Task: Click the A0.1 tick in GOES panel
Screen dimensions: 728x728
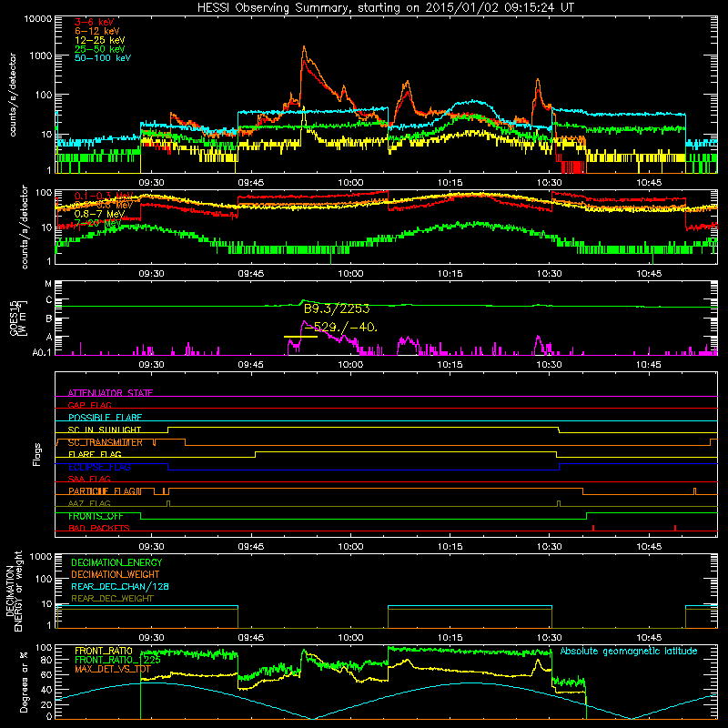Action: point(42,353)
